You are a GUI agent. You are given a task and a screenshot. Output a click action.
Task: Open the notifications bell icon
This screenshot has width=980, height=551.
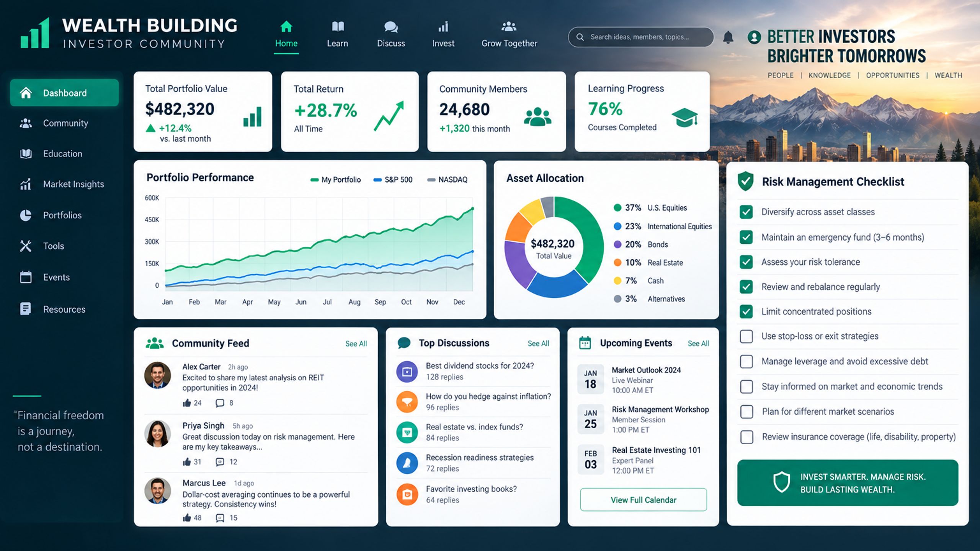728,37
